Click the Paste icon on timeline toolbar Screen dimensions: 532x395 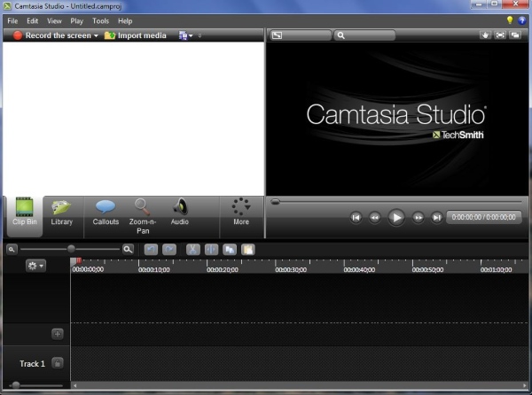point(248,250)
